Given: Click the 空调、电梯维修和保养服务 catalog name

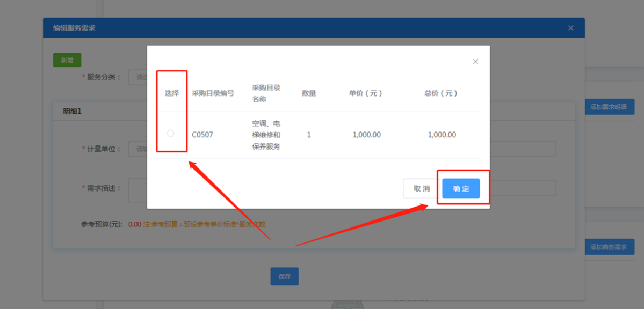Looking at the screenshot, I should click(266, 135).
